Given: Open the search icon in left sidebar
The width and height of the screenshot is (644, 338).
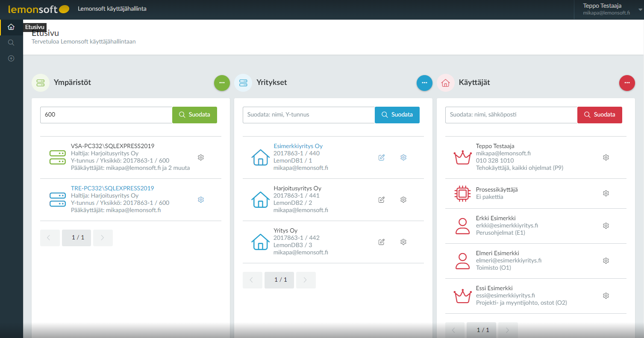Looking at the screenshot, I should click(11, 43).
